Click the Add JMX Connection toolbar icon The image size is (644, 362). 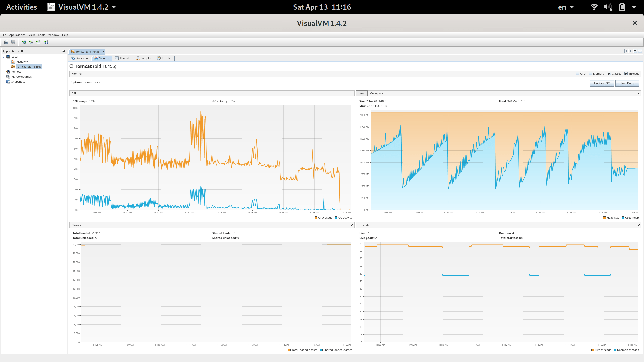(31, 42)
